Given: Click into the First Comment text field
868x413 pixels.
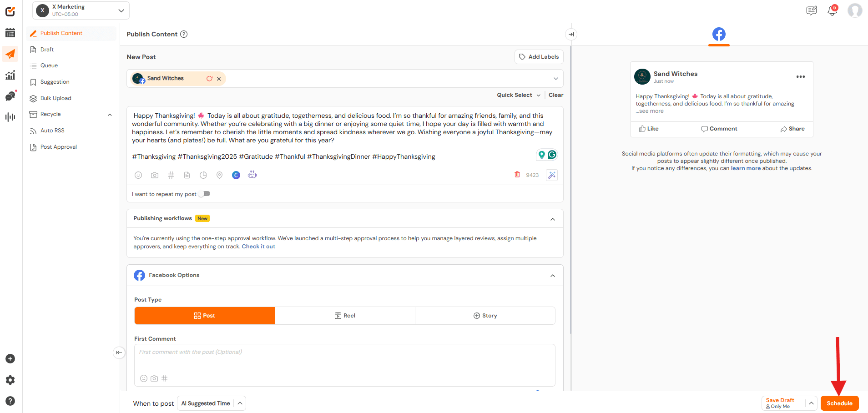Looking at the screenshot, I should [x=344, y=359].
